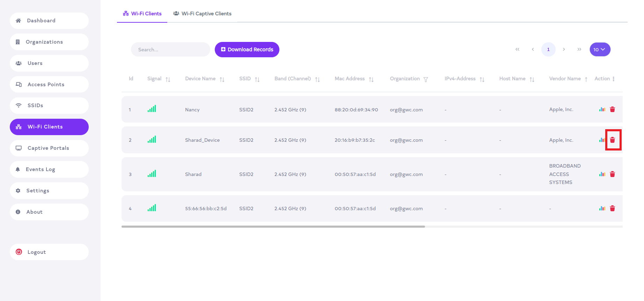Open the Captive Portals menu item
This screenshot has width=644, height=301.
49,148
